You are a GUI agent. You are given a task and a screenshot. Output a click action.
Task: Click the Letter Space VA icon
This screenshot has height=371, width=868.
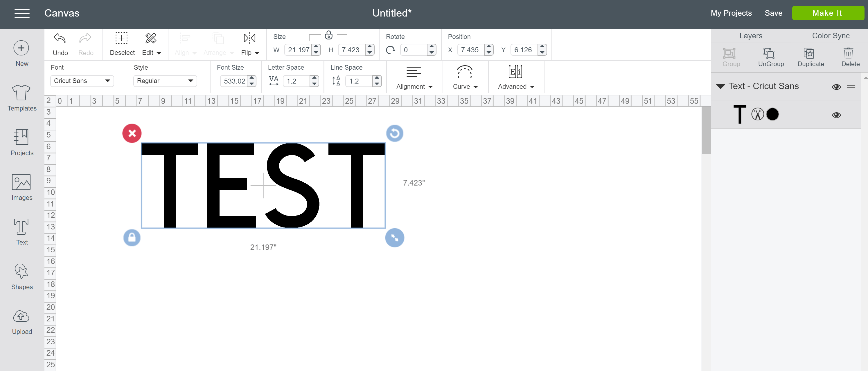pyautogui.click(x=274, y=81)
